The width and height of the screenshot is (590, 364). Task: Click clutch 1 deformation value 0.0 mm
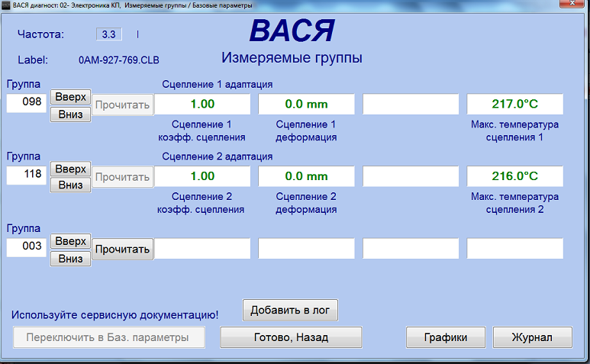(306, 104)
